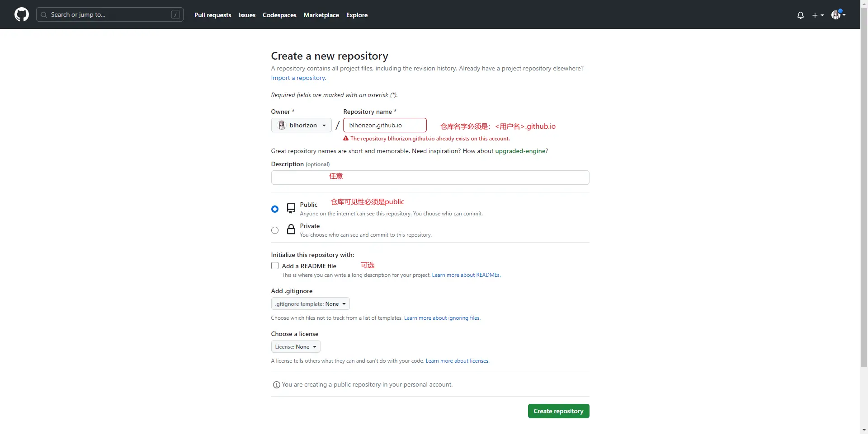Open the Marketplace nav item
This screenshot has width=868, height=434.
(321, 15)
